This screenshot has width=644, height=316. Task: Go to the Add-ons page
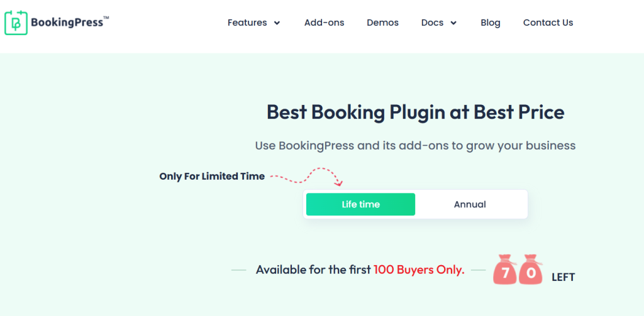point(324,23)
